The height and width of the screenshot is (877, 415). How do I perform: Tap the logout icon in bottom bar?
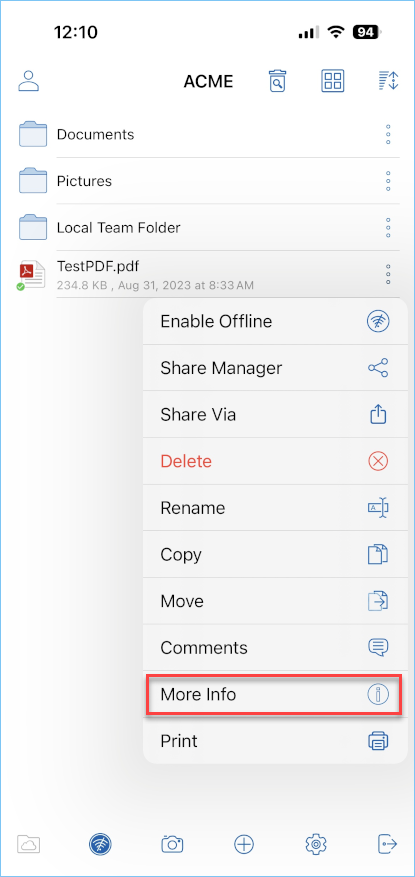tap(388, 843)
